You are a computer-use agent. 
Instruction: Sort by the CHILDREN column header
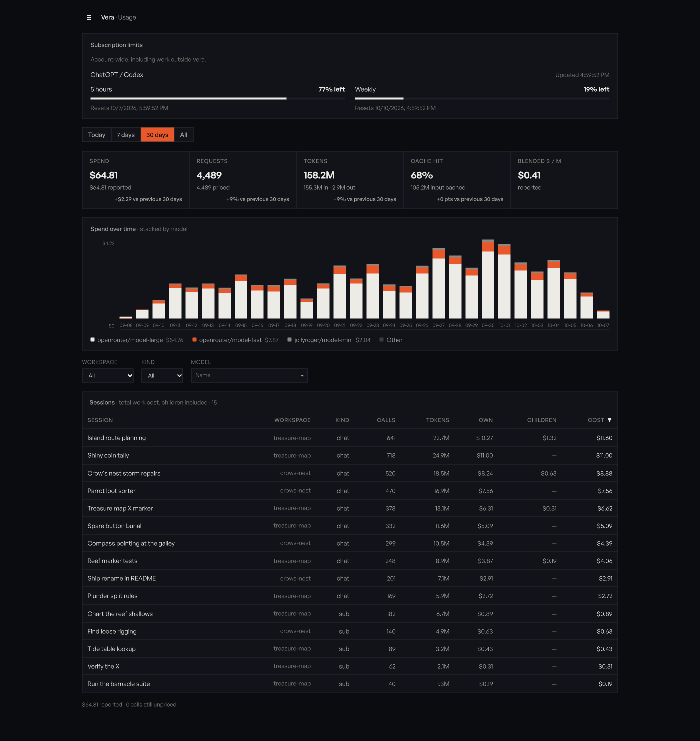pyautogui.click(x=541, y=420)
